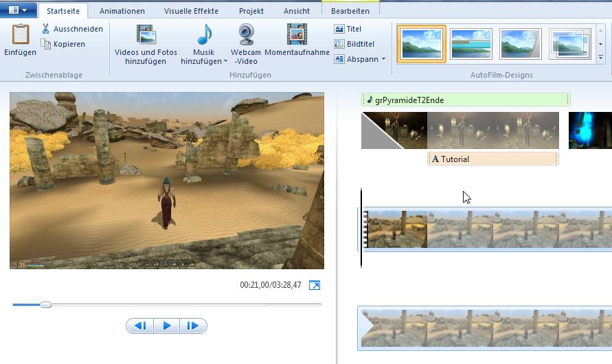Select the Tutorial caption on the storyboard
Viewport: 612px width, 364px height.
493,159
